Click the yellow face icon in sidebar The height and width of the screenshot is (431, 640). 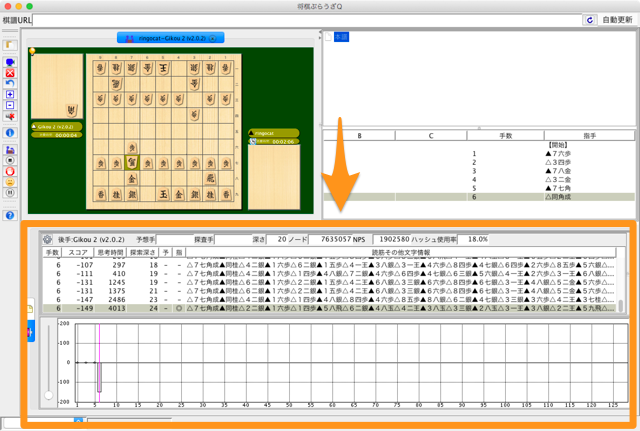click(x=10, y=181)
